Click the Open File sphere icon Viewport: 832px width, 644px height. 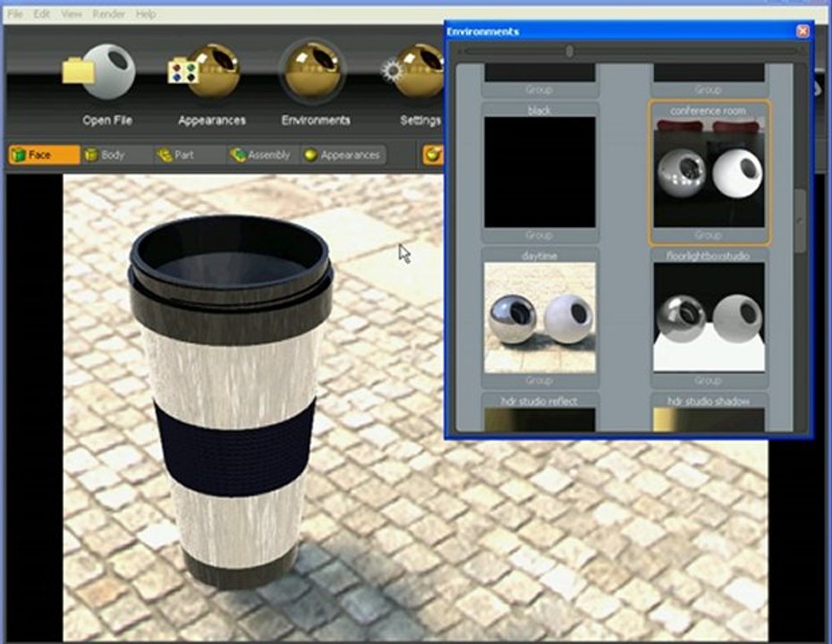click(100, 72)
